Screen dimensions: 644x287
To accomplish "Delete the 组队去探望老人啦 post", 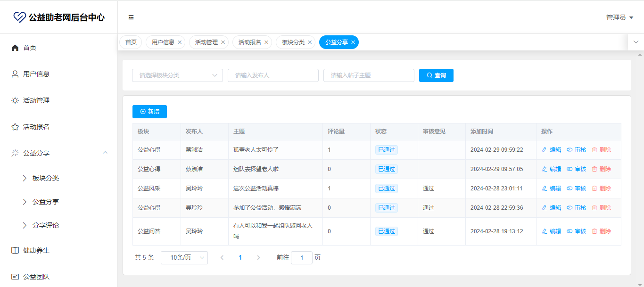I will coord(602,169).
